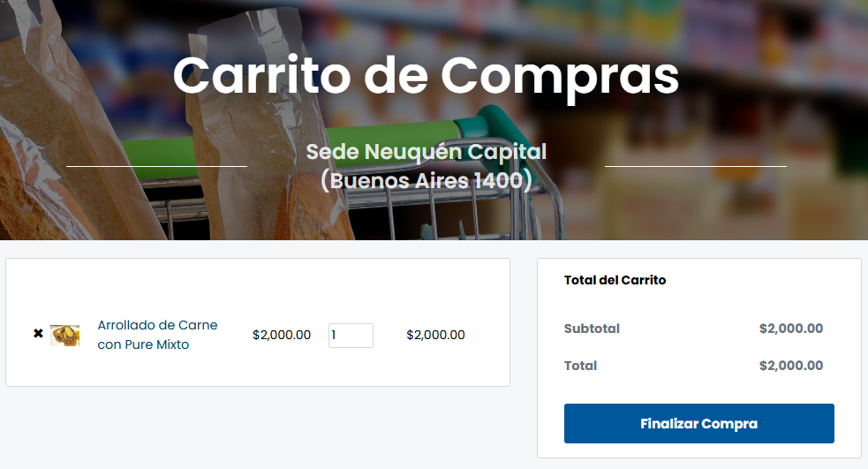This screenshot has height=469, width=868.
Task: Click the cart line total next to quantity
Action: pyautogui.click(x=435, y=336)
